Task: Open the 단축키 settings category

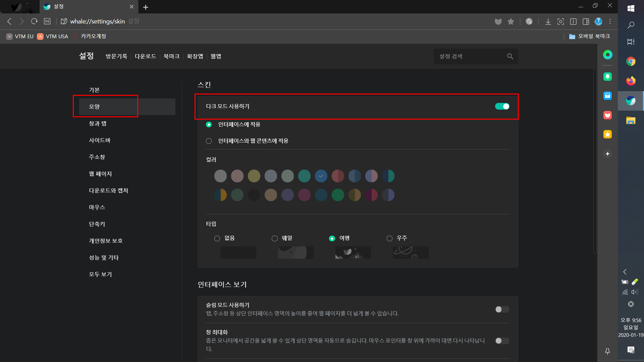Action: pos(97,224)
